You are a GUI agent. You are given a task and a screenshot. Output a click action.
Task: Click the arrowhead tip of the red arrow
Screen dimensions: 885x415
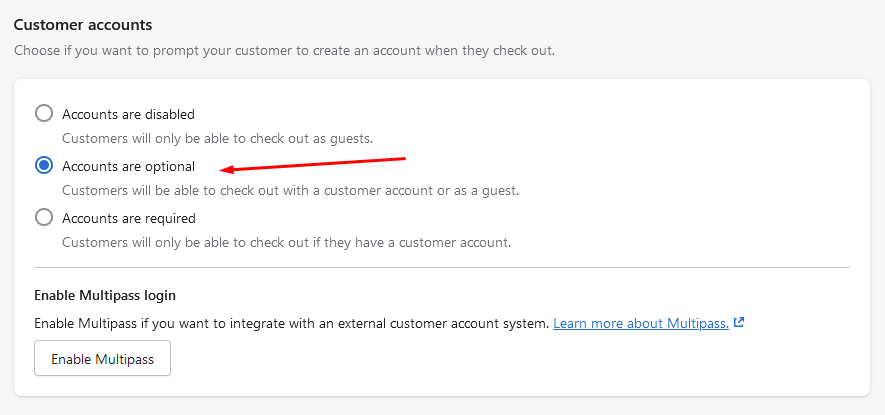[222, 169]
